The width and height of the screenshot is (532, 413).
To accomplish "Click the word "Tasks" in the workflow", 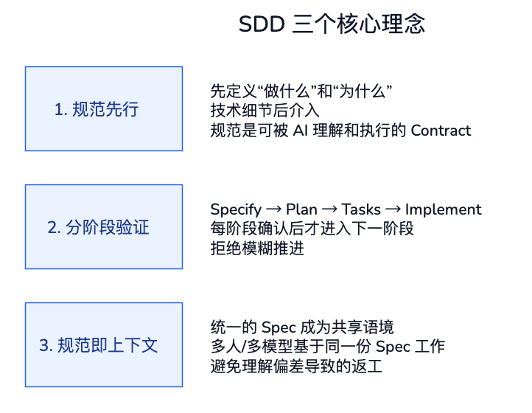I will (x=361, y=210).
